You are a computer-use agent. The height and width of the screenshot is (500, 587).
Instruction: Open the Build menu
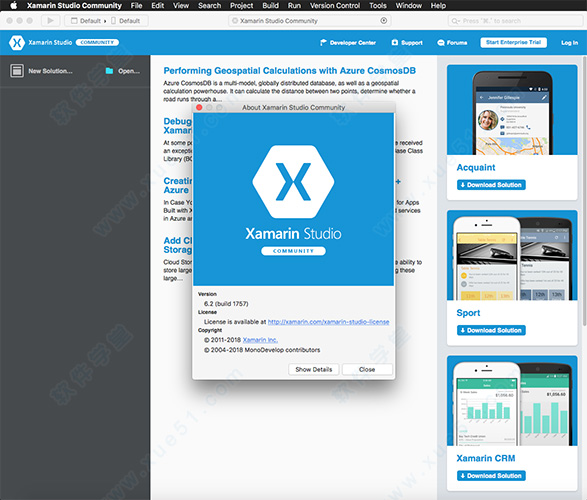(270, 5)
